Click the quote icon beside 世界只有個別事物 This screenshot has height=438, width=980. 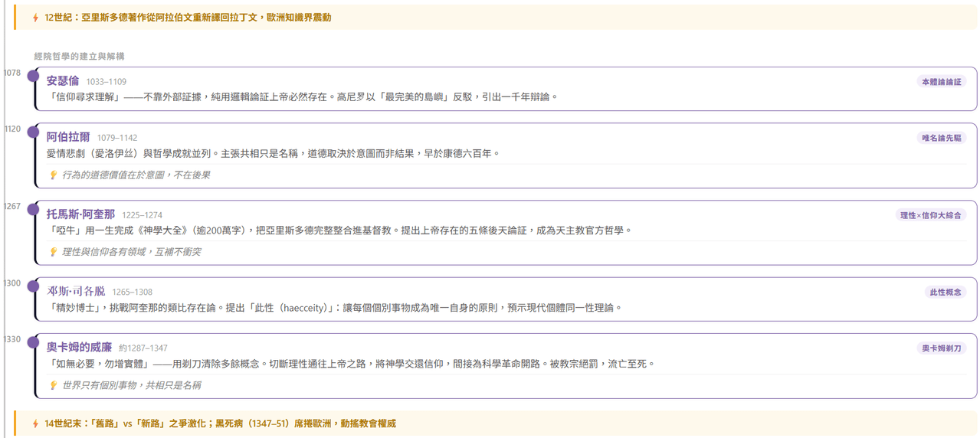click(54, 385)
